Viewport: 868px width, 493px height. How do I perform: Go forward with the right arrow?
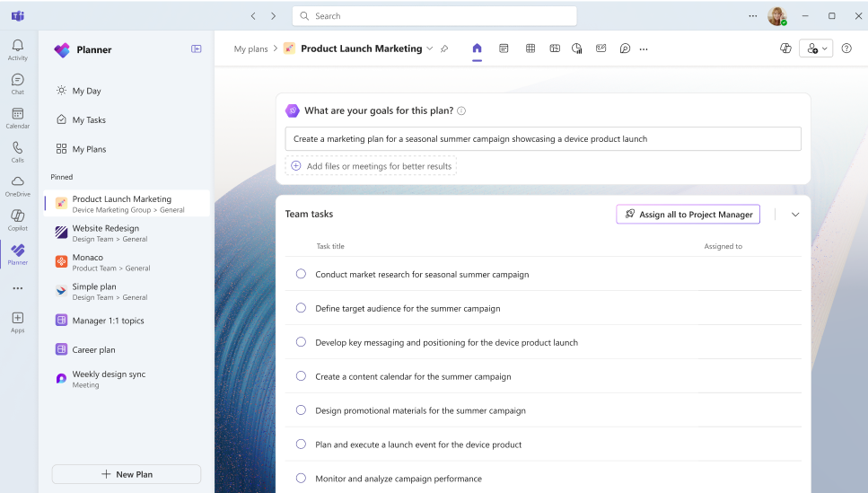click(x=273, y=16)
